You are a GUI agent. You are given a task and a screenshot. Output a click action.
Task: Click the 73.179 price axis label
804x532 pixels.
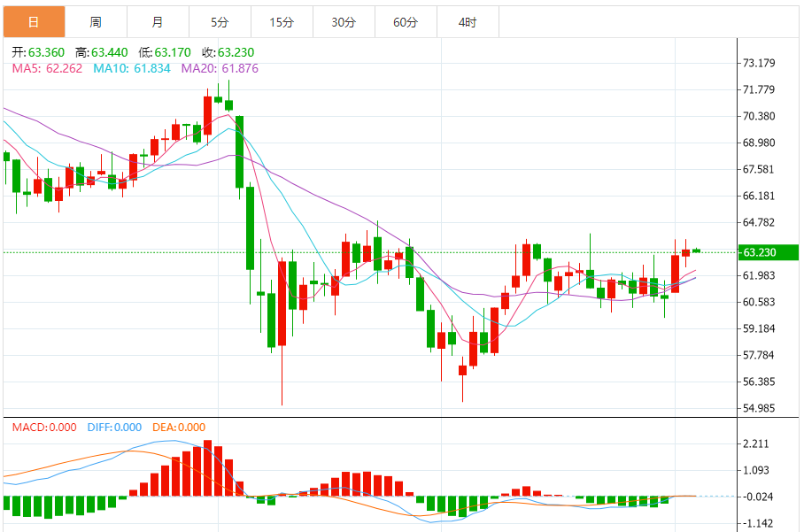(x=759, y=63)
